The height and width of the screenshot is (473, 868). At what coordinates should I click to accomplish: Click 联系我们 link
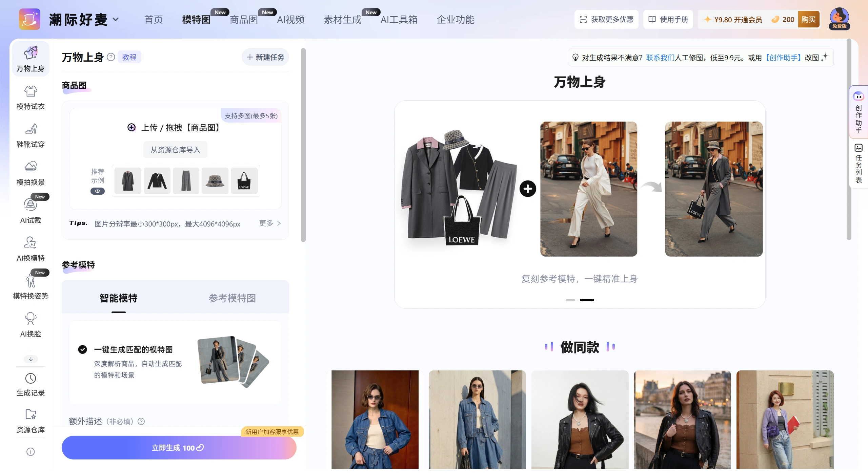tap(660, 58)
